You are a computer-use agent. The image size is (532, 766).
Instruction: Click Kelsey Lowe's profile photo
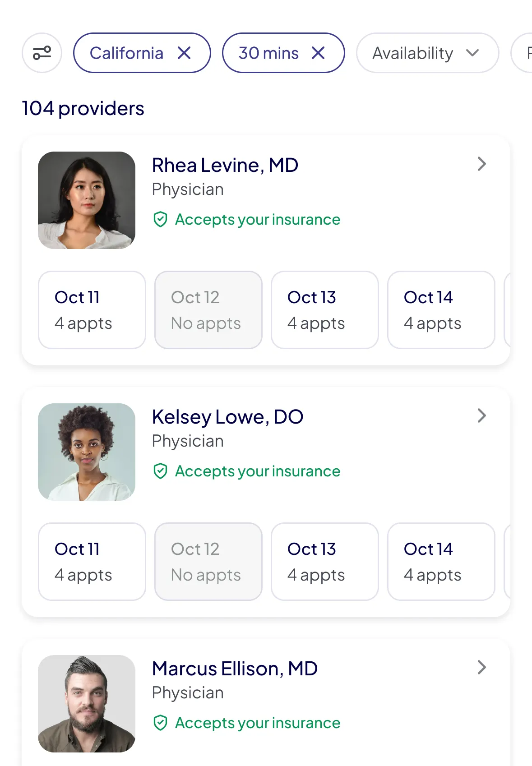[x=87, y=452]
